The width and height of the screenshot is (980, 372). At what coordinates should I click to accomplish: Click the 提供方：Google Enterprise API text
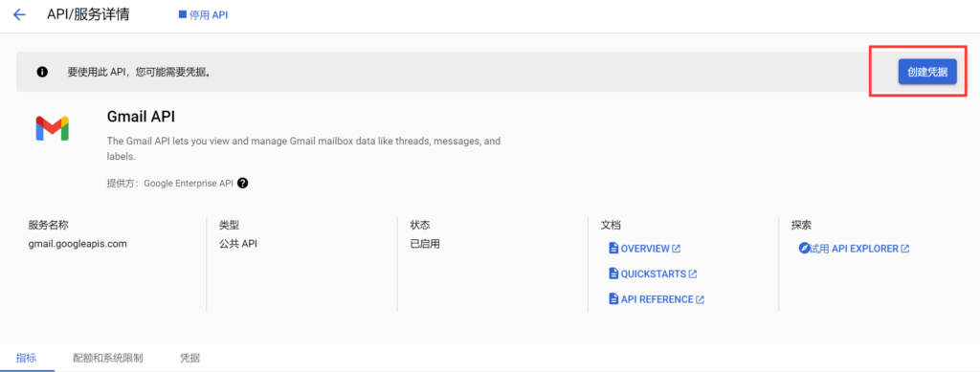(x=170, y=184)
